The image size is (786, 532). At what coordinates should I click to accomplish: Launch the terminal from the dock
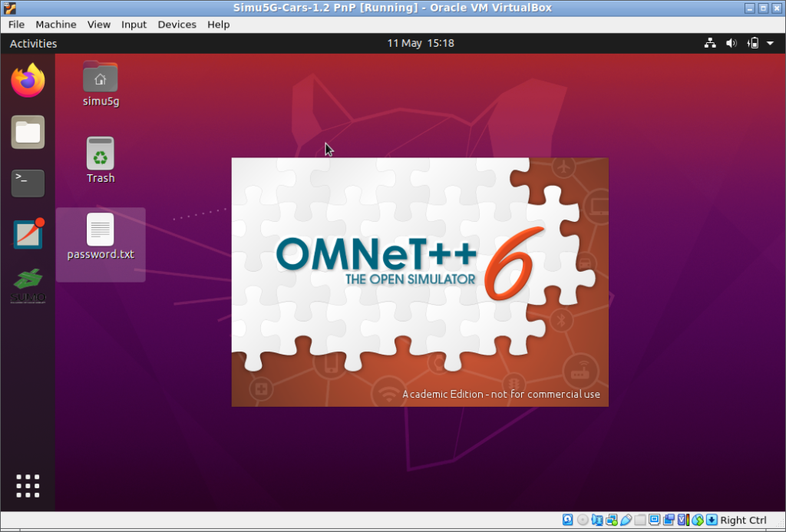[x=28, y=183]
